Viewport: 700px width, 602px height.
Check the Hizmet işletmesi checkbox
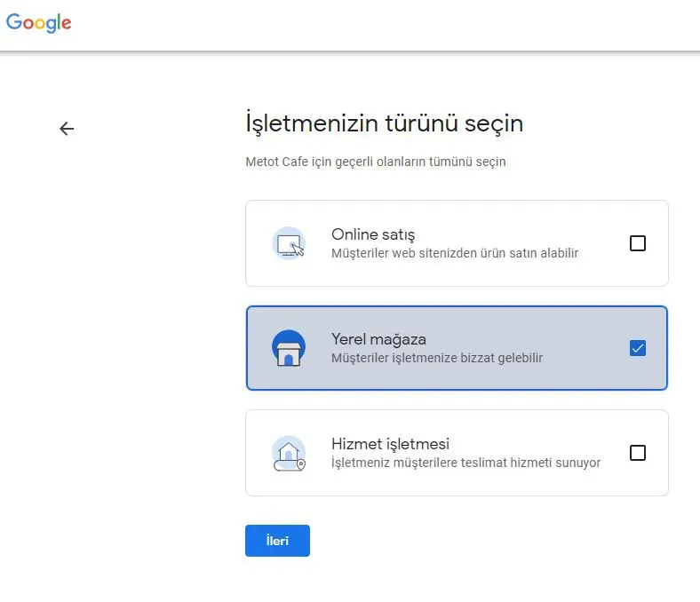(638, 453)
